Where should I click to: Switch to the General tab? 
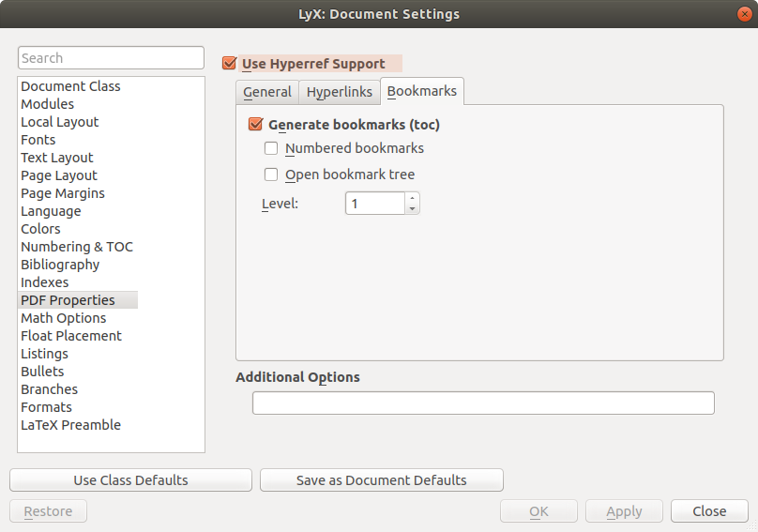(267, 92)
